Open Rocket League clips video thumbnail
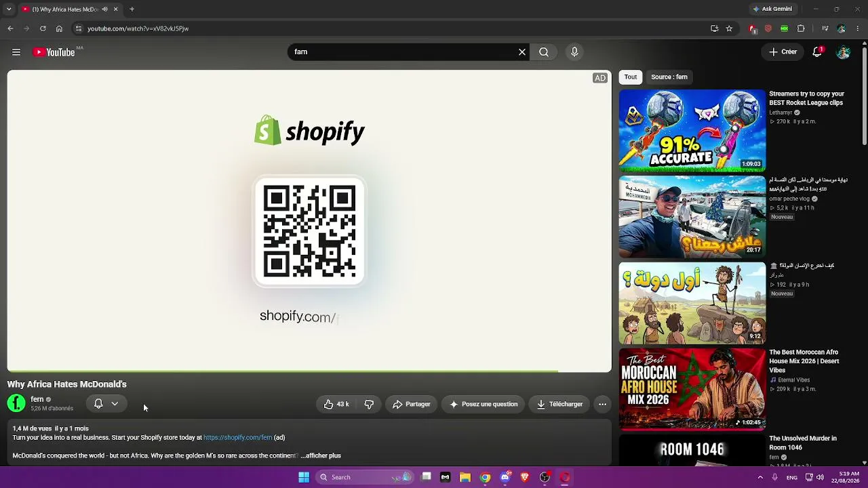Viewport: 868px width, 488px height. tap(692, 131)
